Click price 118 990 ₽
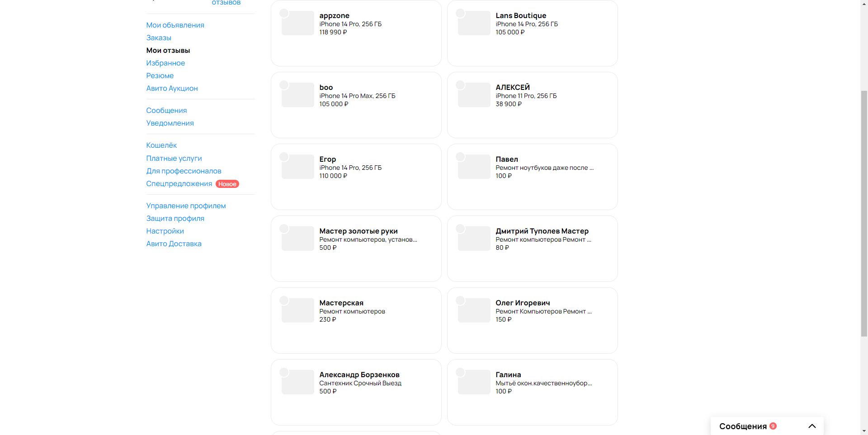The height and width of the screenshot is (435, 868). (333, 32)
